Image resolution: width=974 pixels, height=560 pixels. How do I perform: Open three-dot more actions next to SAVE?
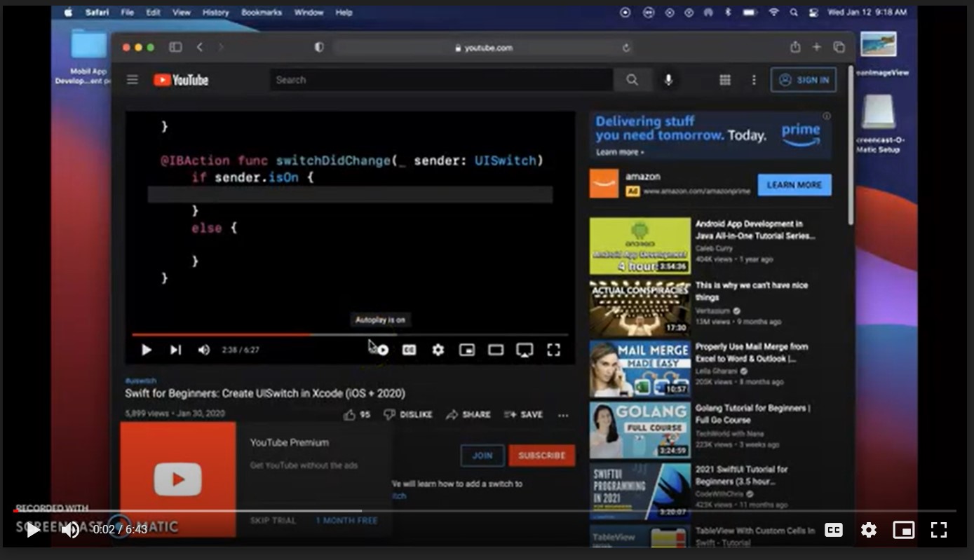click(x=563, y=415)
